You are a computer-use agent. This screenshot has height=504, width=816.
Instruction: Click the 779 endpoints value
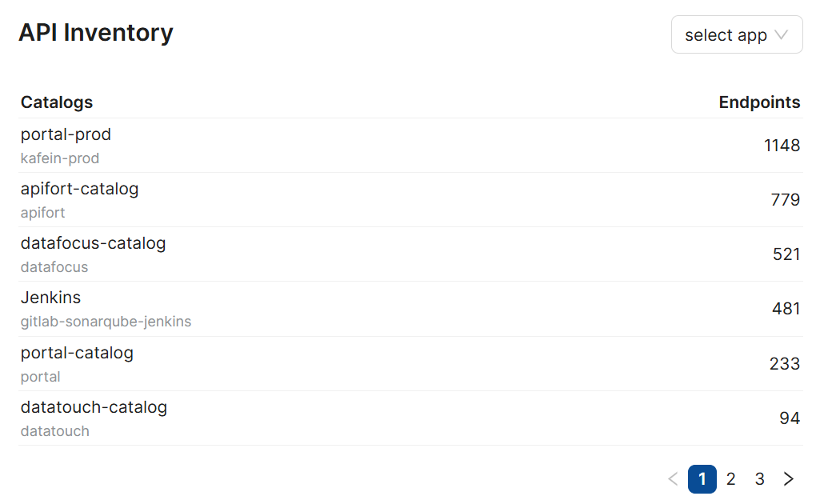click(786, 200)
